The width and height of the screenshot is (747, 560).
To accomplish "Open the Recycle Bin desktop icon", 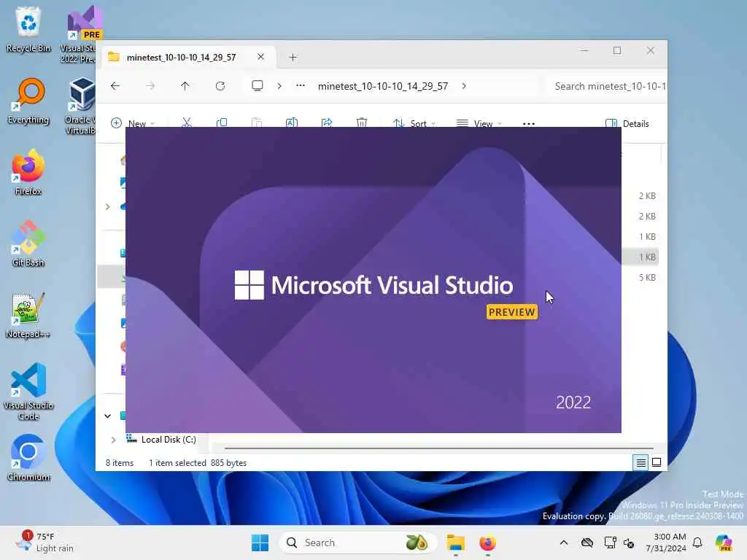I will (x=28, y=29).
